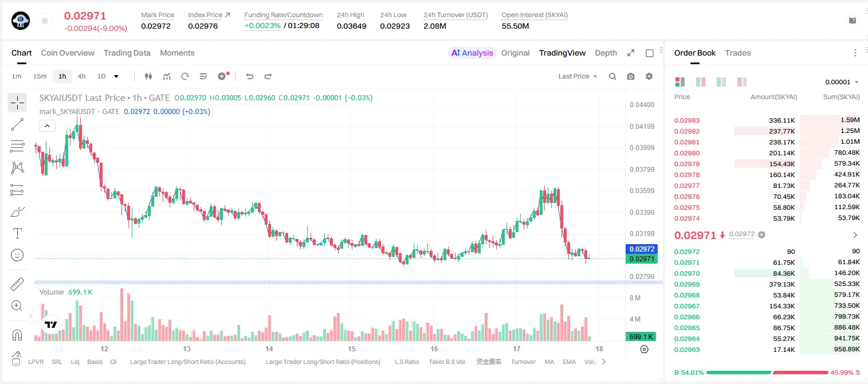The image size is (868, 384).
Task: Show only buy orders in order book
Action: click(721, 82)
